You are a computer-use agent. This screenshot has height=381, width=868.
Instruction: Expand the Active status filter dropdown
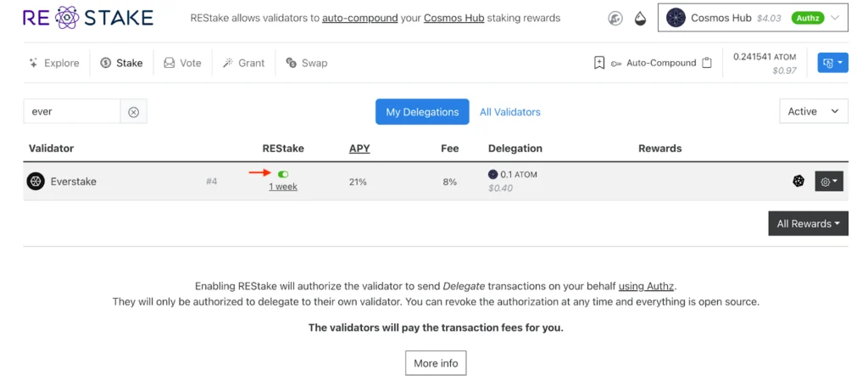(x=813, y=111)
